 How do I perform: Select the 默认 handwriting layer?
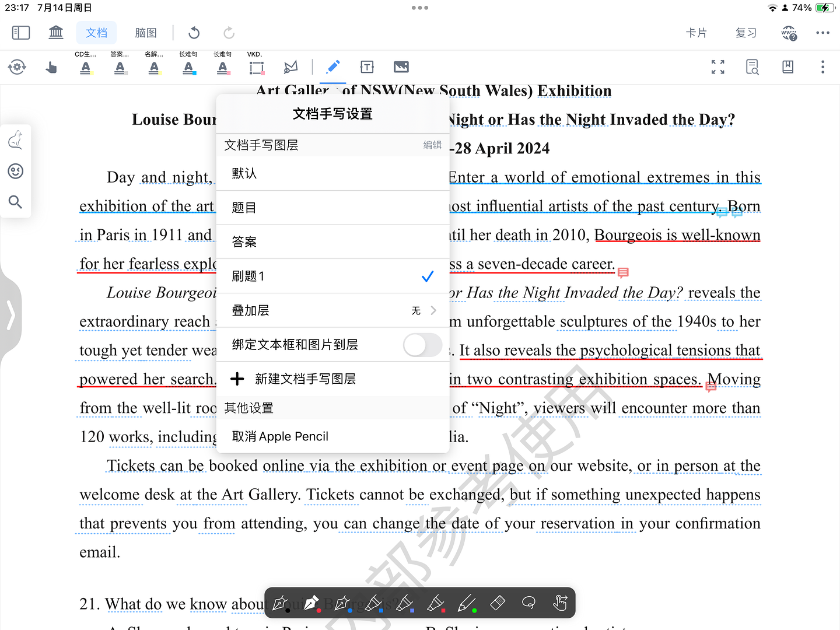point(332,173)
